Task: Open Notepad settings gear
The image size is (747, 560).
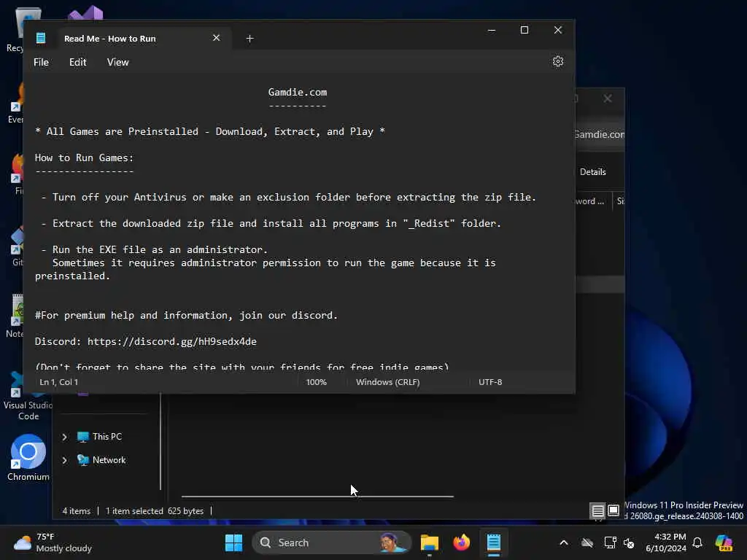Action: click(558, 62)
